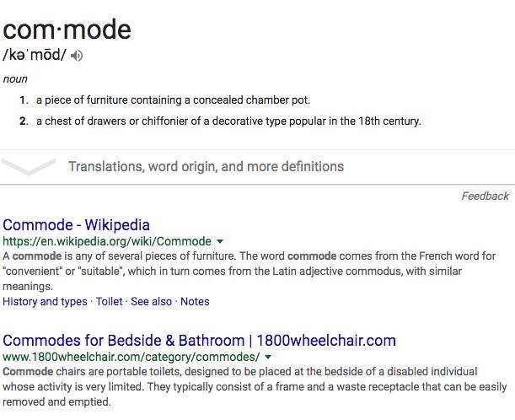
Task: Open the 1800wheelchair URL dropdown arrow
Action: (268, 357)
